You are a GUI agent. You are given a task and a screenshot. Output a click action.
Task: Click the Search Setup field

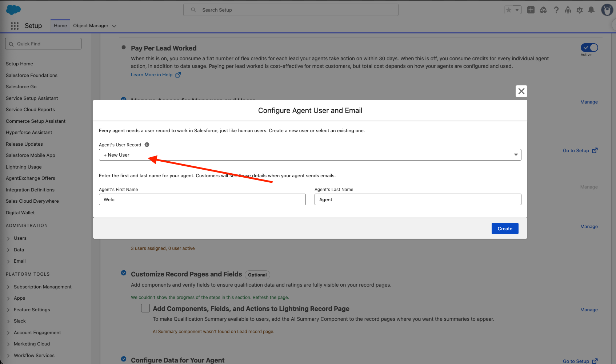coord(291,10)
